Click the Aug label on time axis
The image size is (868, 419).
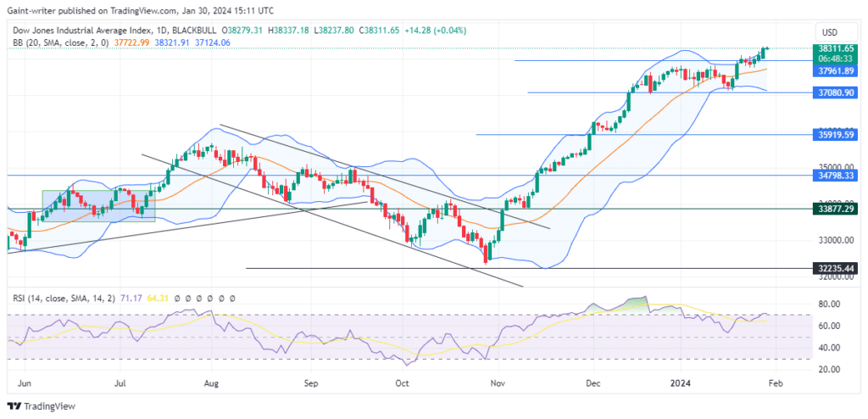[211, 383]
